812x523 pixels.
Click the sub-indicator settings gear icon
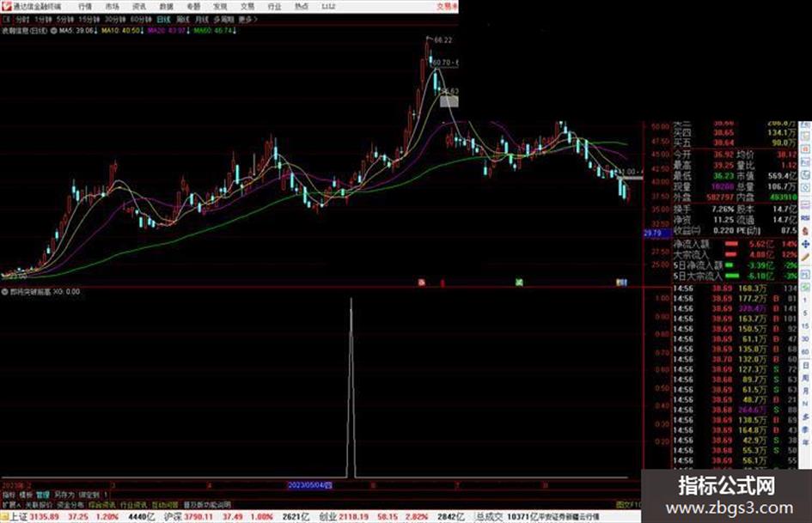4,291
